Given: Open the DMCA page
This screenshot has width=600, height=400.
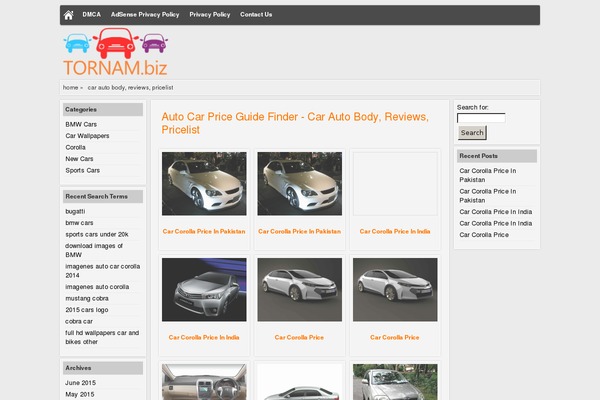Looking at the screenshot, I should coord(91,15).
